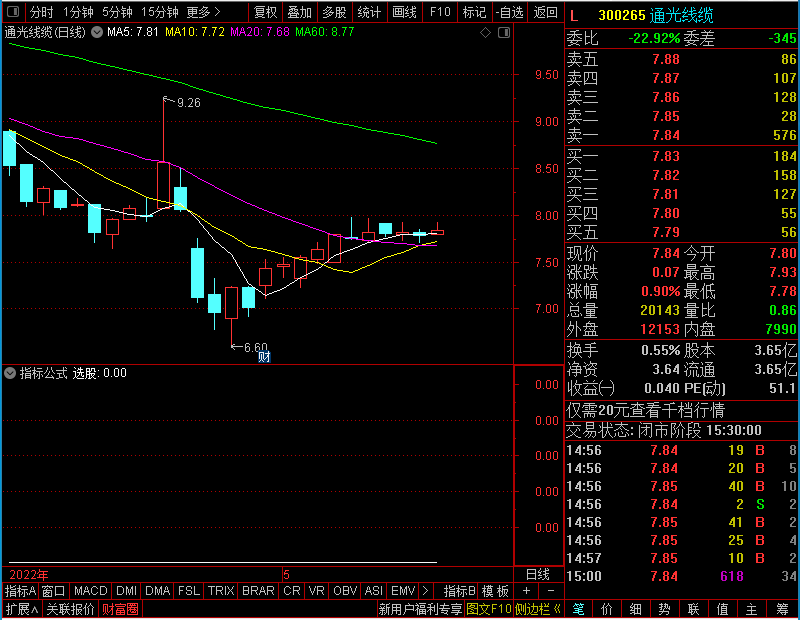
Task: Click the 15:00 closing trade row
Action: pyautogui.click(x=681, y=577)
